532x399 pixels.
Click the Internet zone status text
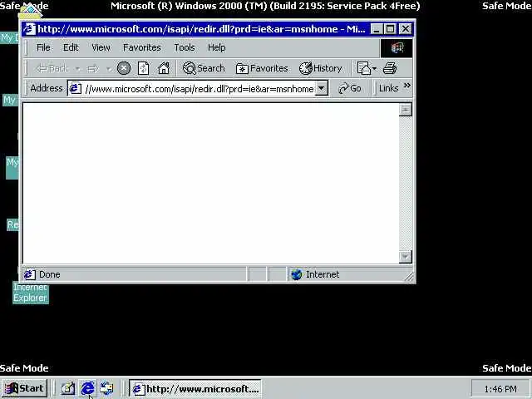(x=323, y=274)
